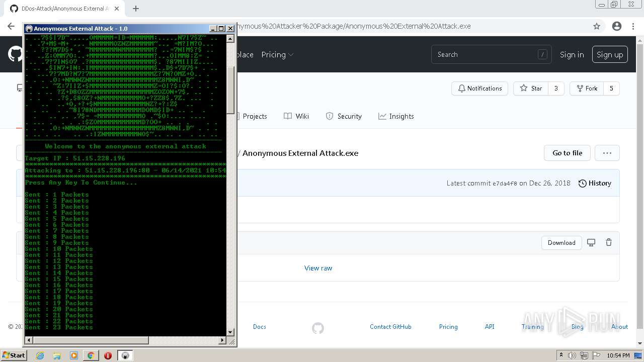
Task: Click the network icon in the system tray
Action: click(585, 355)
